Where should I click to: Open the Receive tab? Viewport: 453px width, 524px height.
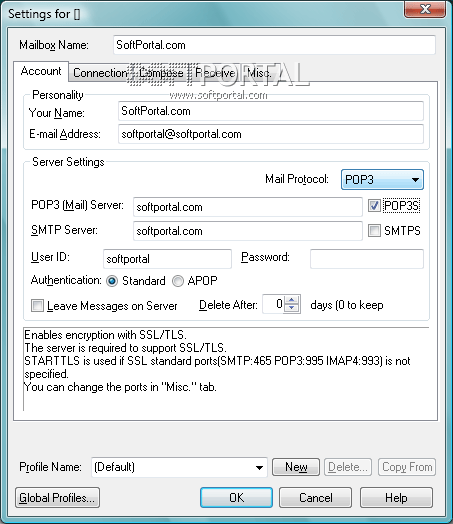(x=215, y=73)
